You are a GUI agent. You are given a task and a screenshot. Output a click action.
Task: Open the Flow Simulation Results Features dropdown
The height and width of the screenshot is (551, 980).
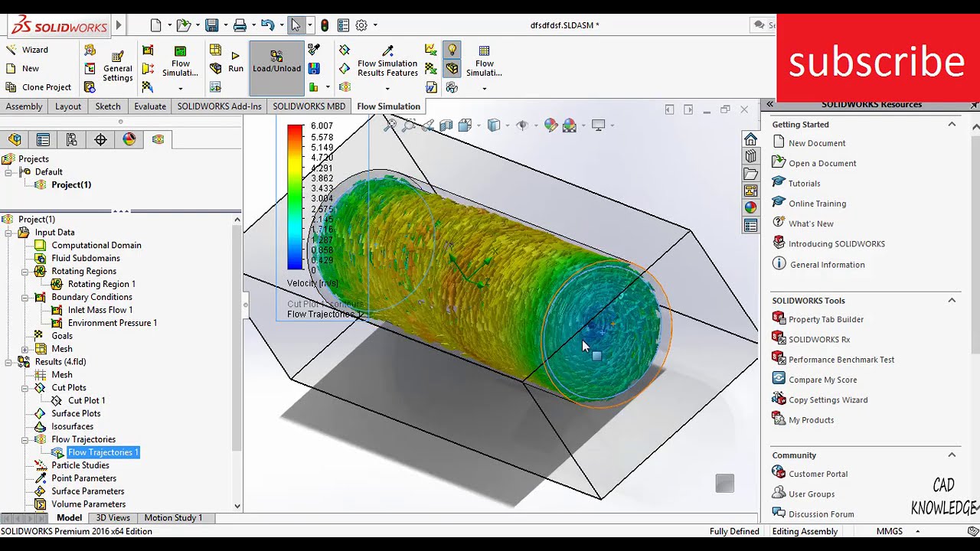click(387, 88)
